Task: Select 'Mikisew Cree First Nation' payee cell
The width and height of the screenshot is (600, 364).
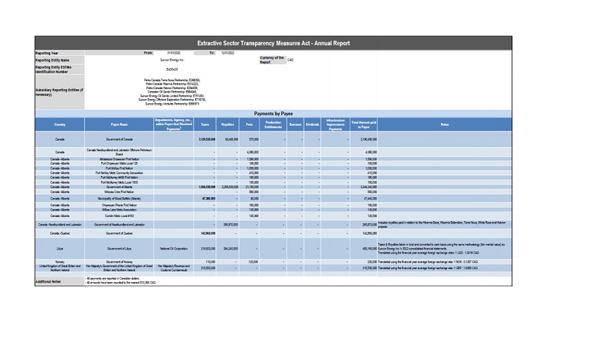Action: coord(119,192)
